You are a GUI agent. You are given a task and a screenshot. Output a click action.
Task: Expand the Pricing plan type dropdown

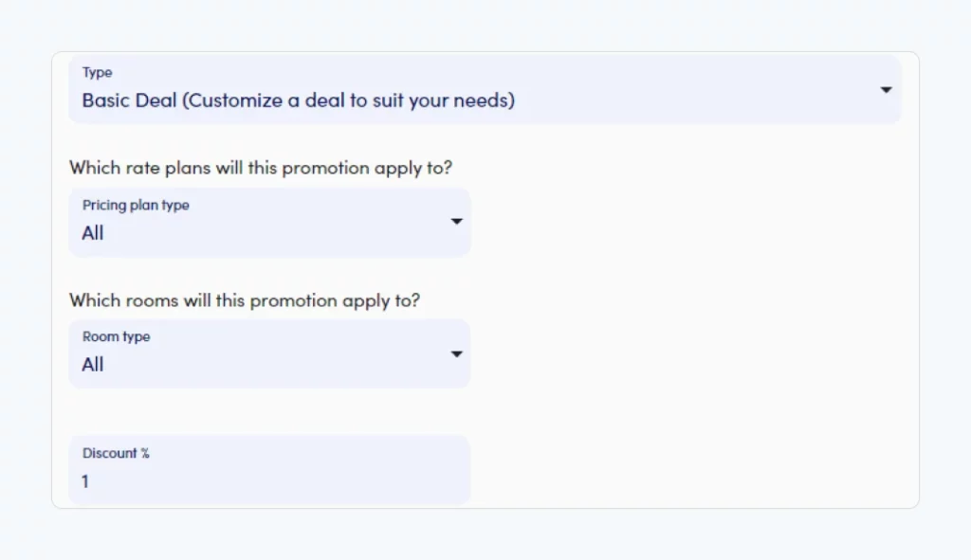pyautogui.click(x=269, y=223)
